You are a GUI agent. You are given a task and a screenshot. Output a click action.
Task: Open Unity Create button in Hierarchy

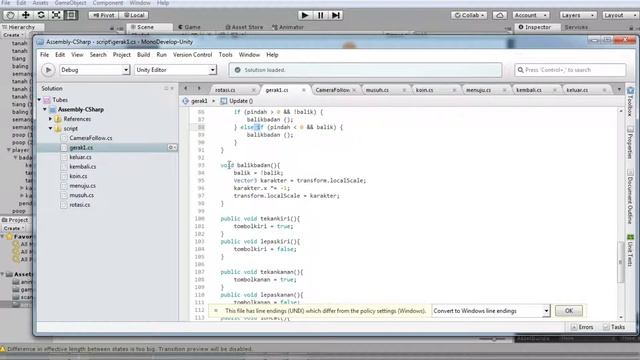[13, 35]
